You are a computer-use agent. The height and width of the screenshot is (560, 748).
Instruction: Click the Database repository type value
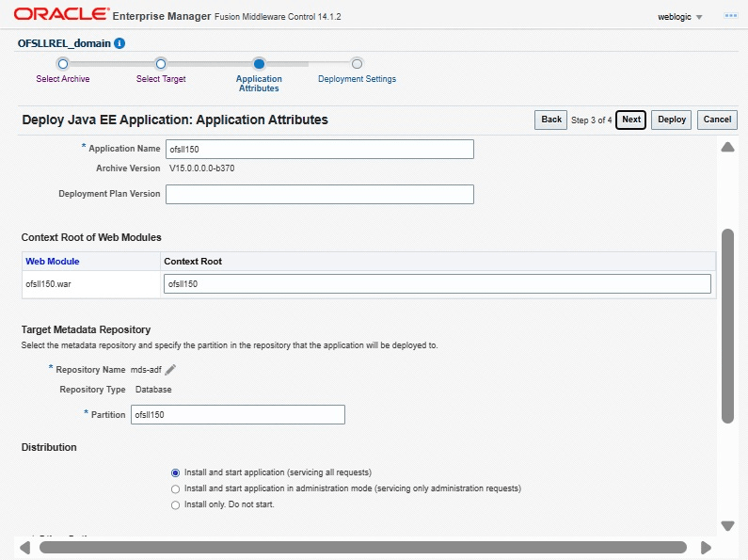click(153, 390)
